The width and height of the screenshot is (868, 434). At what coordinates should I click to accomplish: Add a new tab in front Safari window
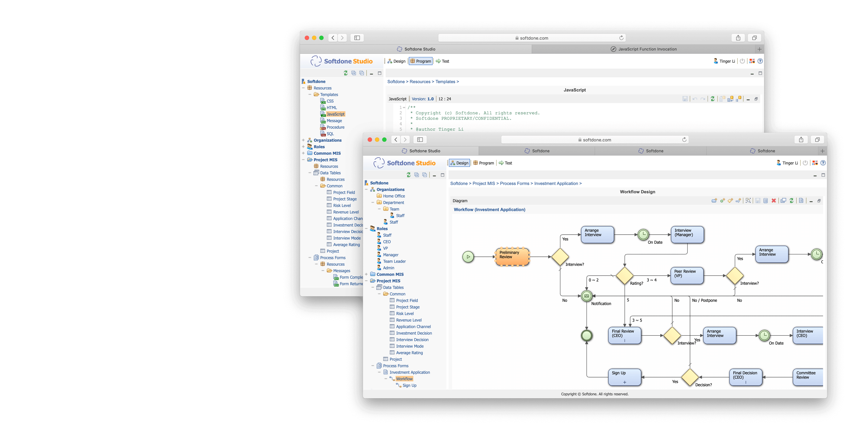point(822,151)
